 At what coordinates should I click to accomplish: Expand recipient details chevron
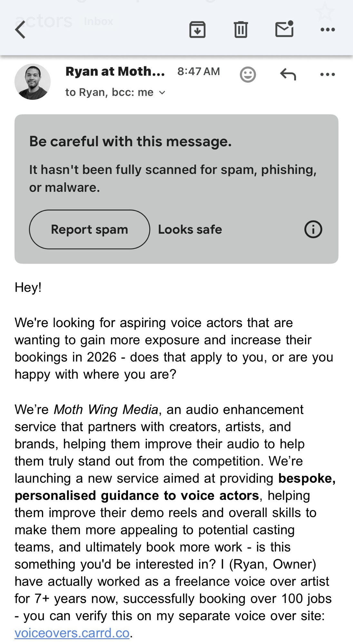point(162,93)
